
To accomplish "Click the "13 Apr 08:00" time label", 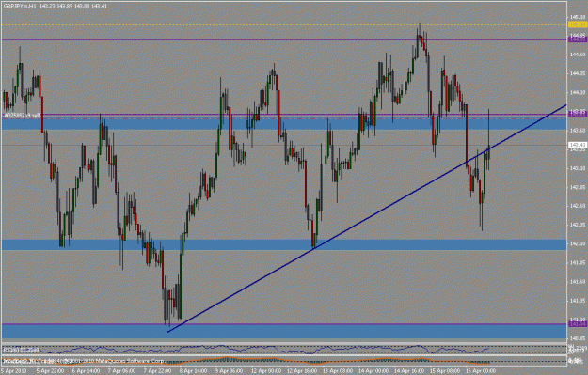I will pos(337,371).
